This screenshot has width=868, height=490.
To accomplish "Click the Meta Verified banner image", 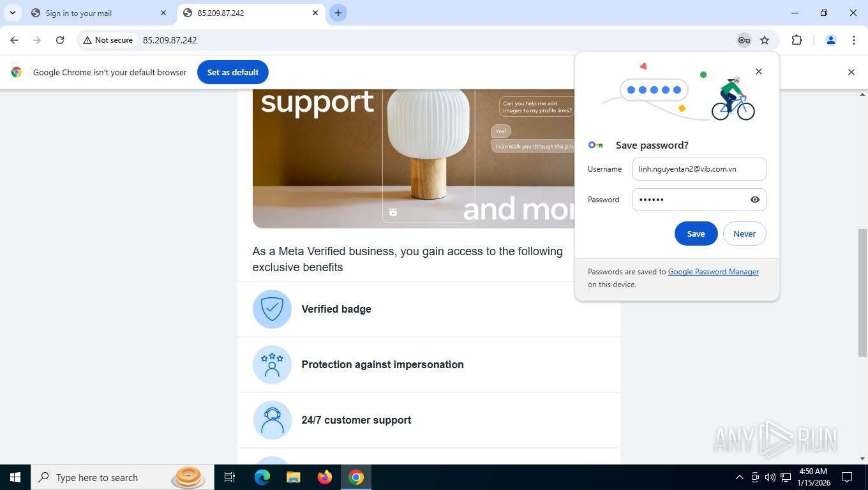I will point(414,159).
